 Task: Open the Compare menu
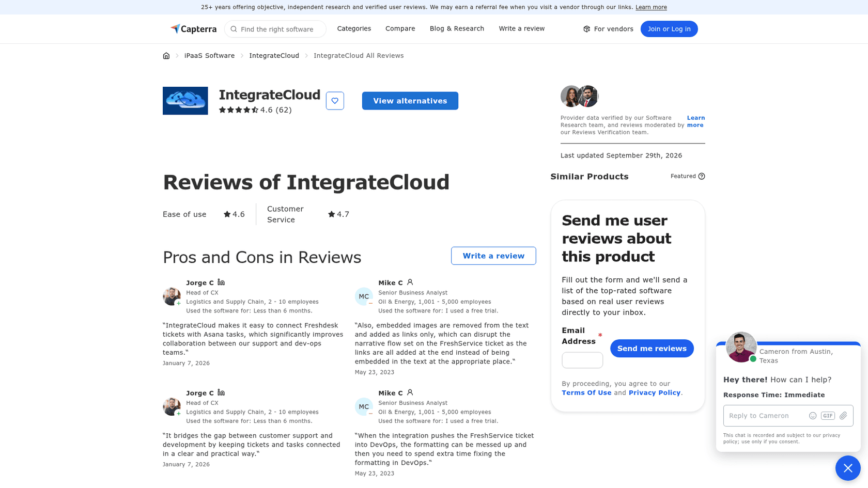400,28
